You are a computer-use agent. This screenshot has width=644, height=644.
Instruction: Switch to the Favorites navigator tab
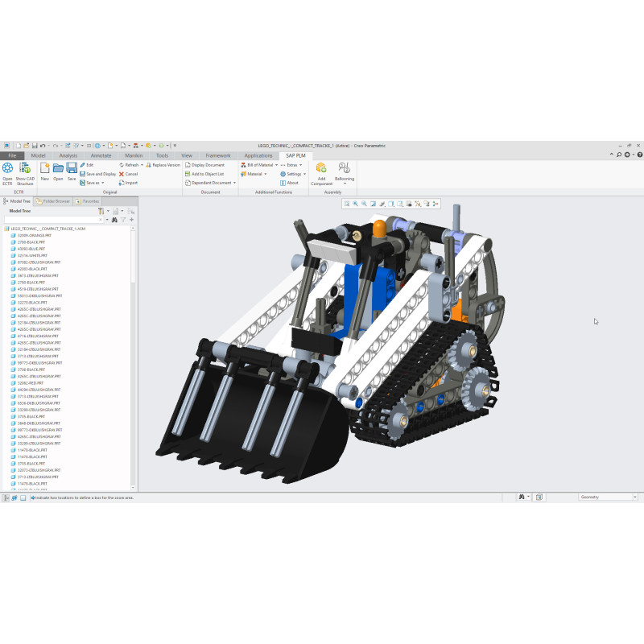point(88,201)
